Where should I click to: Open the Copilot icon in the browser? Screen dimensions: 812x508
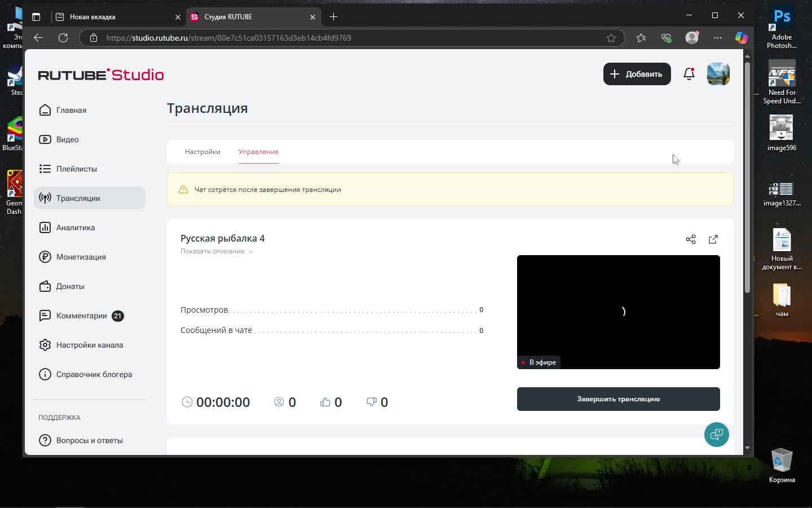741,38
